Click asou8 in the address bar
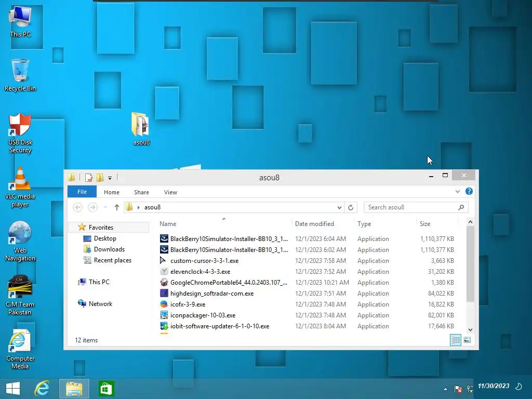The height and width of the screenshot is (399, 532). coord(153,207)
